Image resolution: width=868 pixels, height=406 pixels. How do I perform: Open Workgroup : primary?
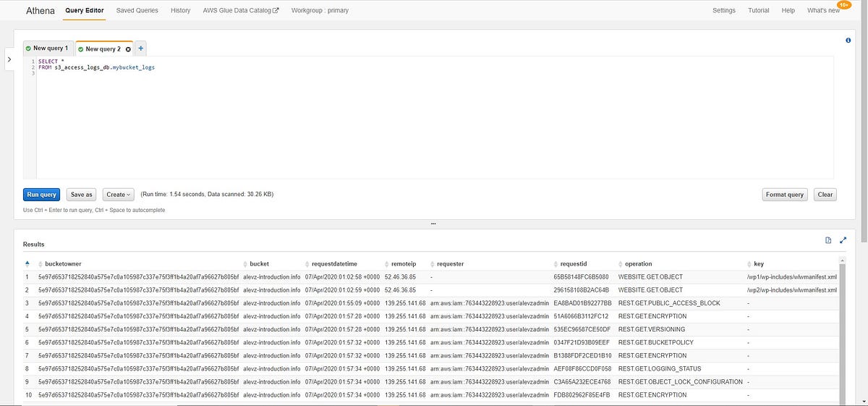[318, 11]
